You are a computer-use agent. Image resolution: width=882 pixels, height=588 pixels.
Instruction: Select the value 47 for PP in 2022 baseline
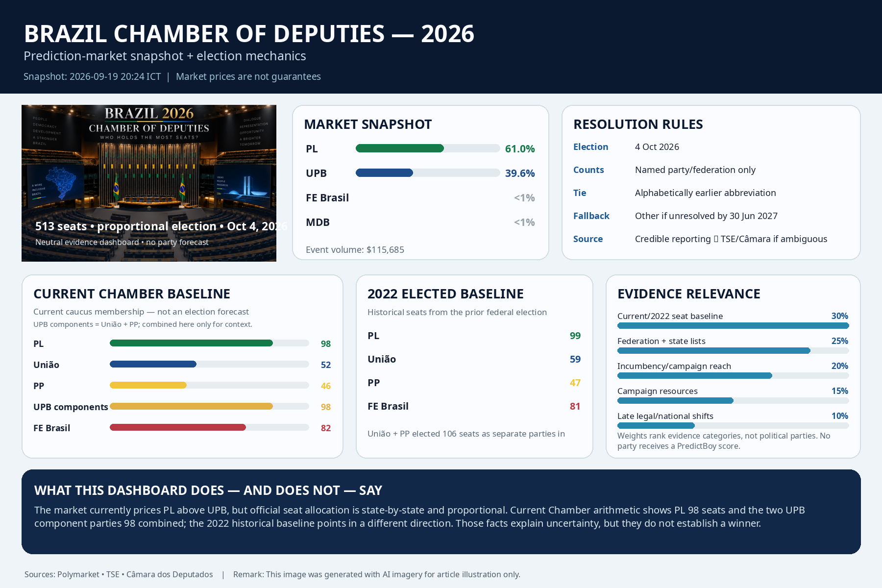[x=575, y=383]
